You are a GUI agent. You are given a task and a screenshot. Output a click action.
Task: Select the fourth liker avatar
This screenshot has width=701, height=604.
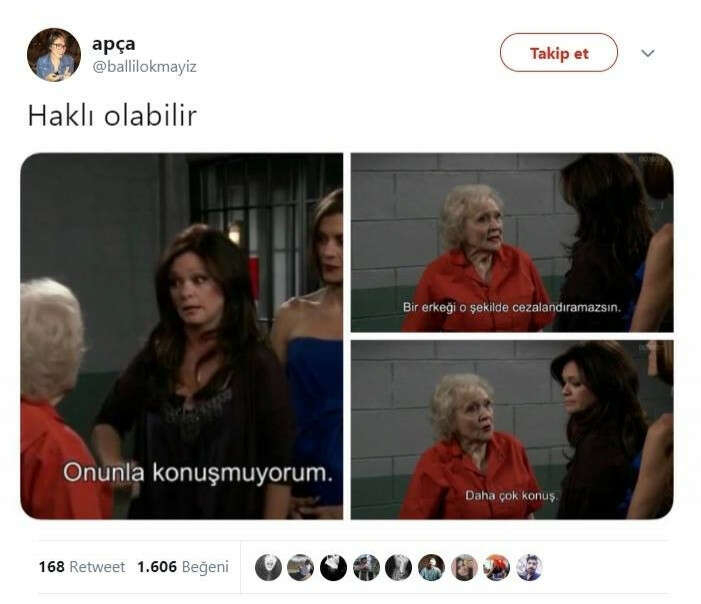[x=366, y=567]
